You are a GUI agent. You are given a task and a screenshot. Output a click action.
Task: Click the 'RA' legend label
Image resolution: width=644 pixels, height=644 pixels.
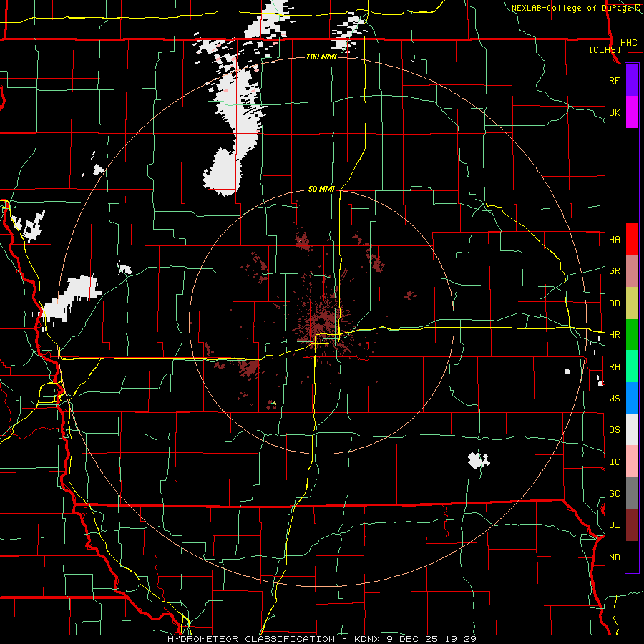click(614, 367)
